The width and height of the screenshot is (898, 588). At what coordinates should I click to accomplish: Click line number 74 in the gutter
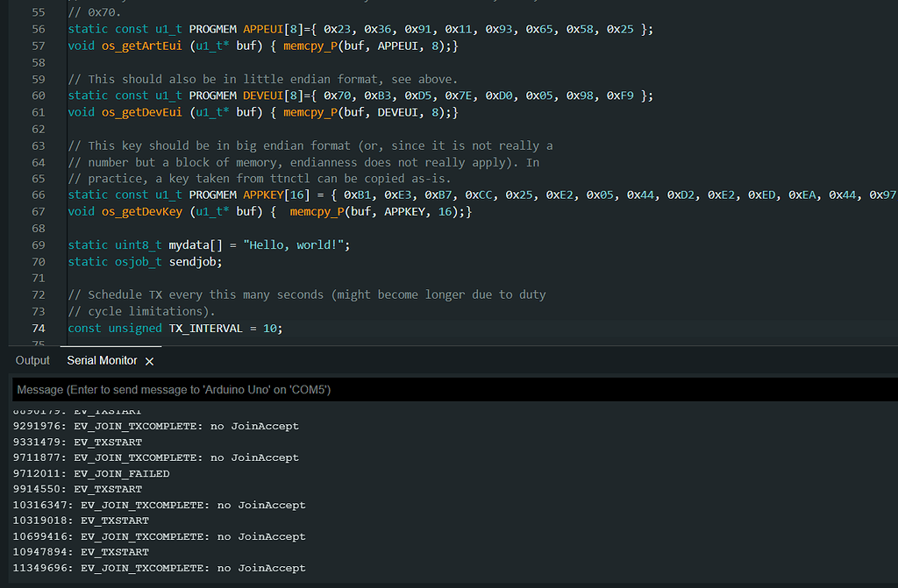tap(38, 328)
